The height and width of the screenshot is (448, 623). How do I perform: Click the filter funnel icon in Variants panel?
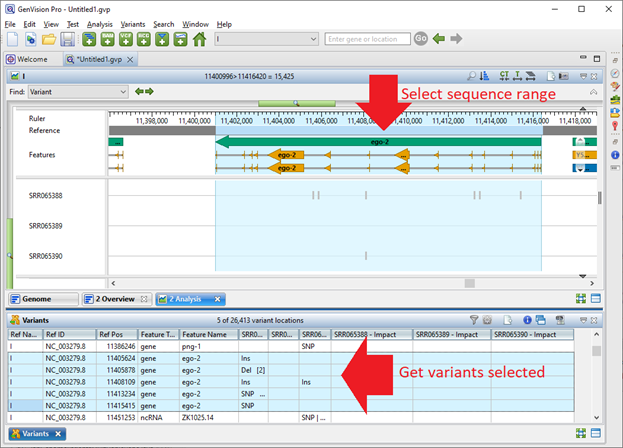pyautogui.click(x=474, y=320)
